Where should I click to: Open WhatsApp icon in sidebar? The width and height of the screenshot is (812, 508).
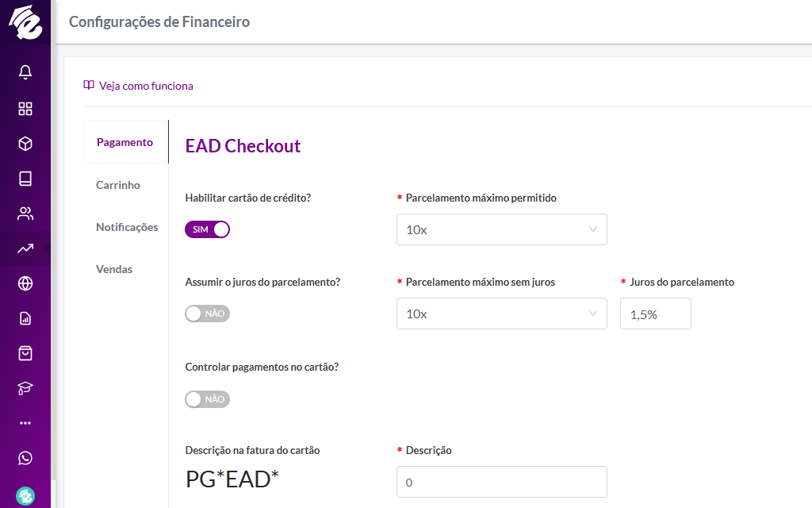tap(25, 458)
